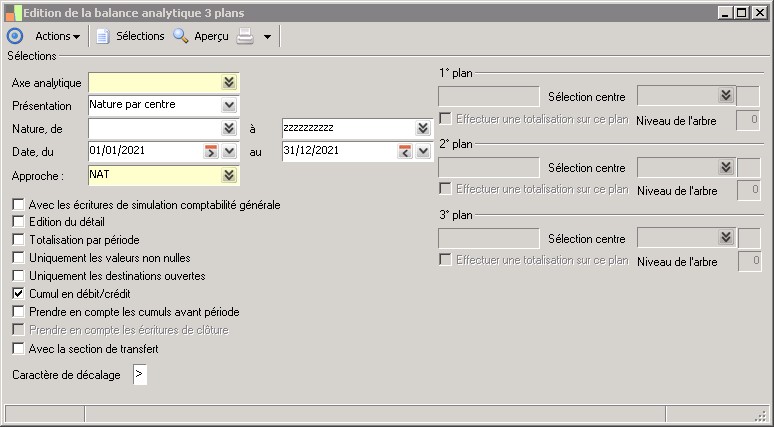Open the dropdown arrow next to the printer
774x427 pixels.
pyautogui.click(x=267, y=37)
